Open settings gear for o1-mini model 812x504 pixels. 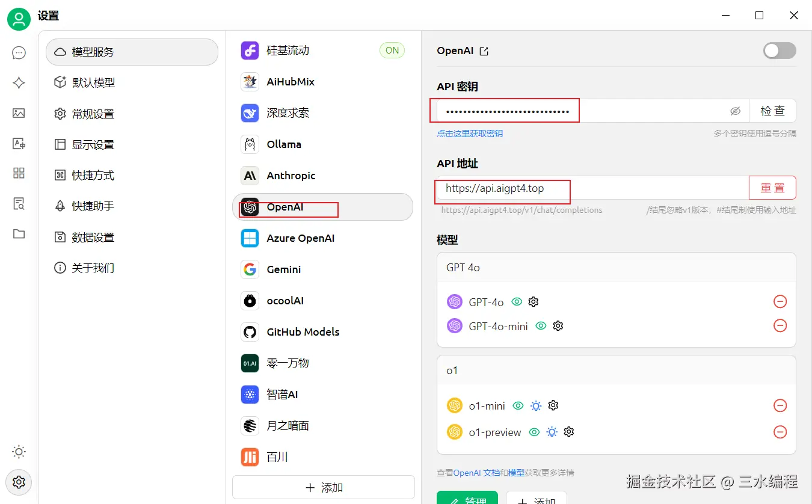click(x=553, y=405)
